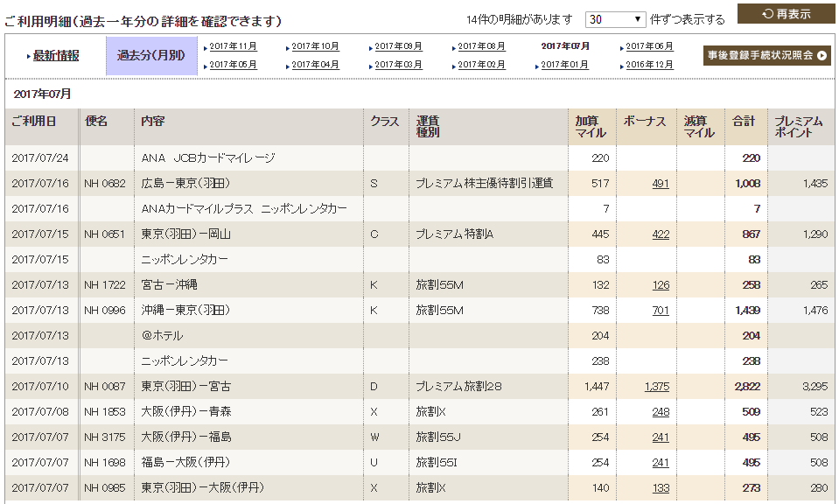Open 2017年01月 statement link
The width and height of the screenshot is (839, 504).
[x=564, y=65]
